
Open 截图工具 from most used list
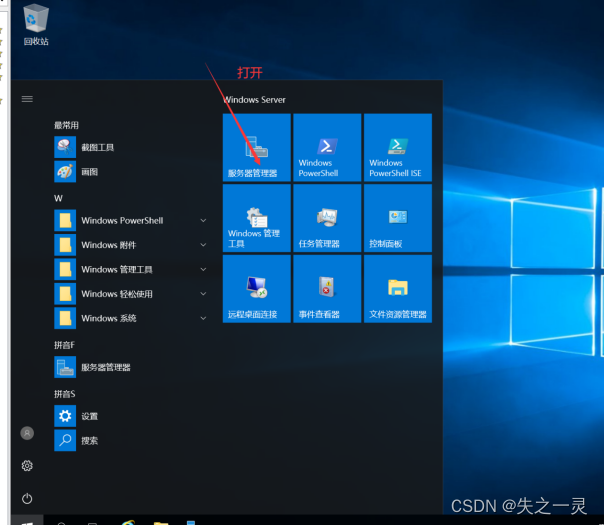tap(131, 147)
